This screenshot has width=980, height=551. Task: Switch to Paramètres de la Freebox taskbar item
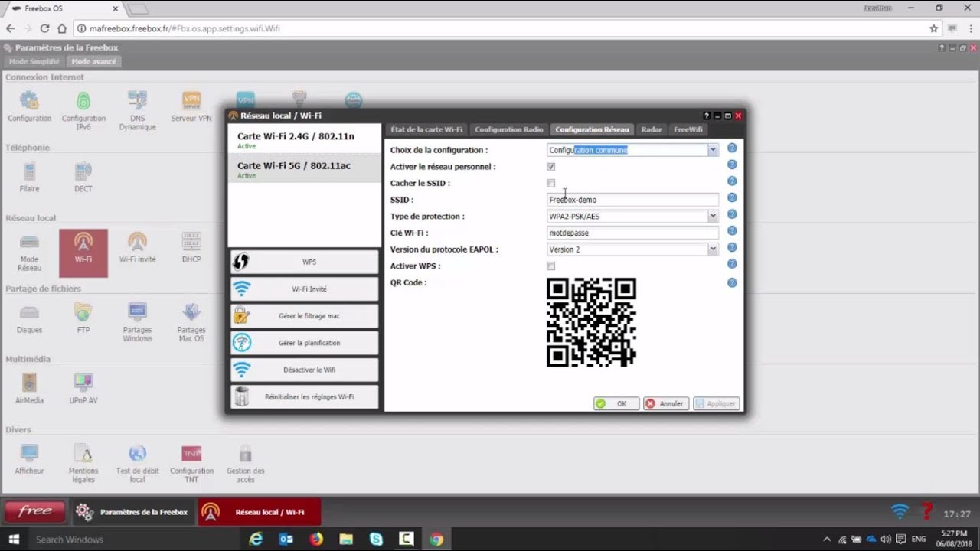(133, 512)
